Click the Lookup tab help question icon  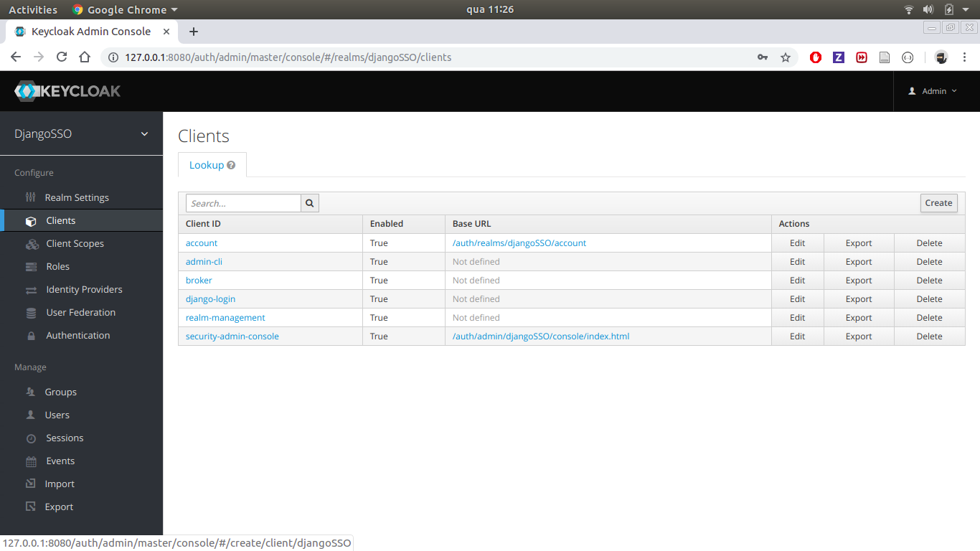pyautogui.click(x=231, y=165)
